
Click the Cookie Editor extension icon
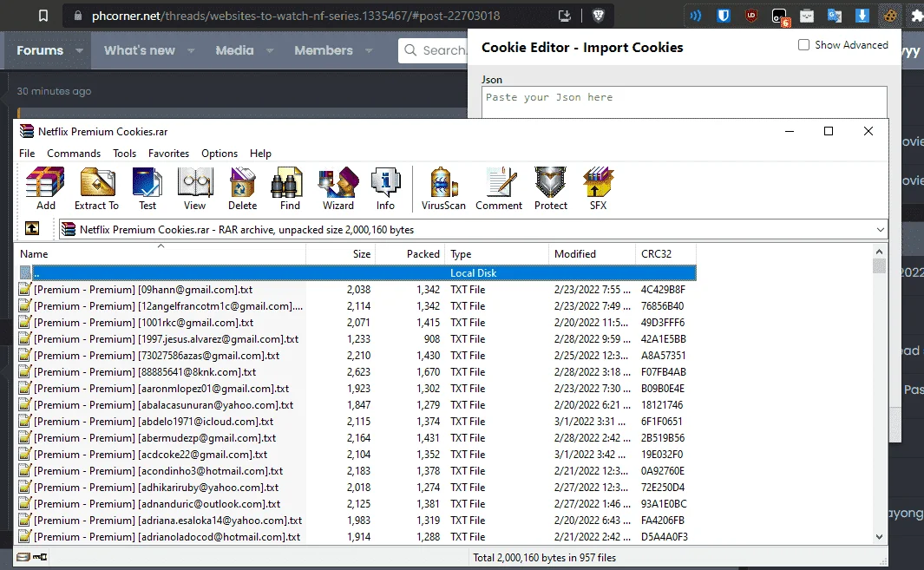click(x=890, y=16)
